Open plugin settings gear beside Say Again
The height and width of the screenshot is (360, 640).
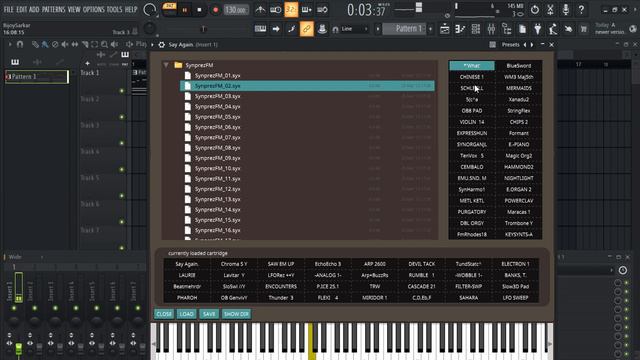(162, 44)
